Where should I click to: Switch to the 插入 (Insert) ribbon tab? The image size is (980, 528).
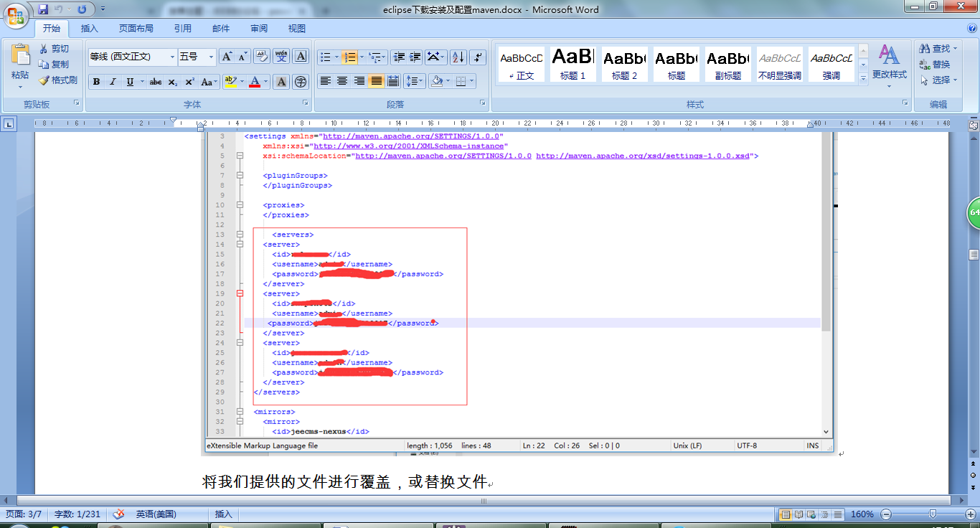click(x=90, y=29)
